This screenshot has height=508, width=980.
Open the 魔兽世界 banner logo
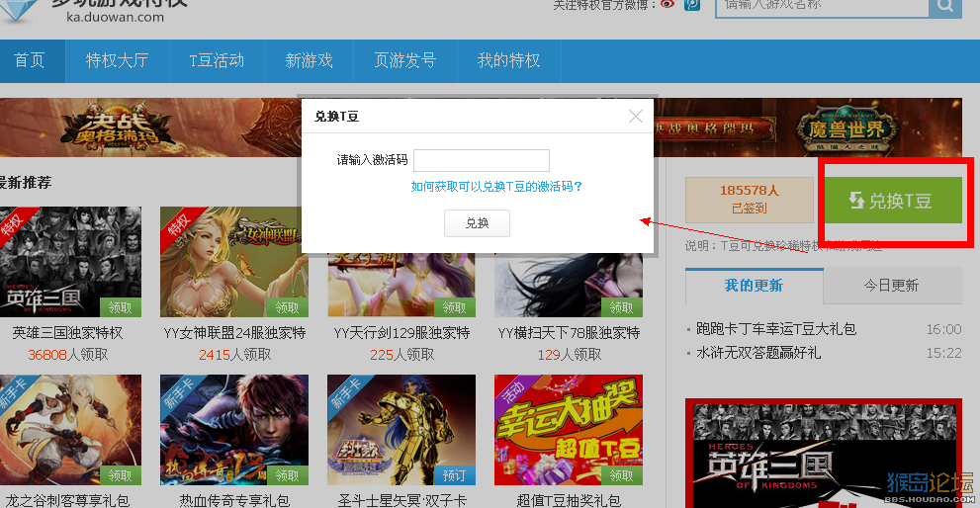[x=846, y=129]
